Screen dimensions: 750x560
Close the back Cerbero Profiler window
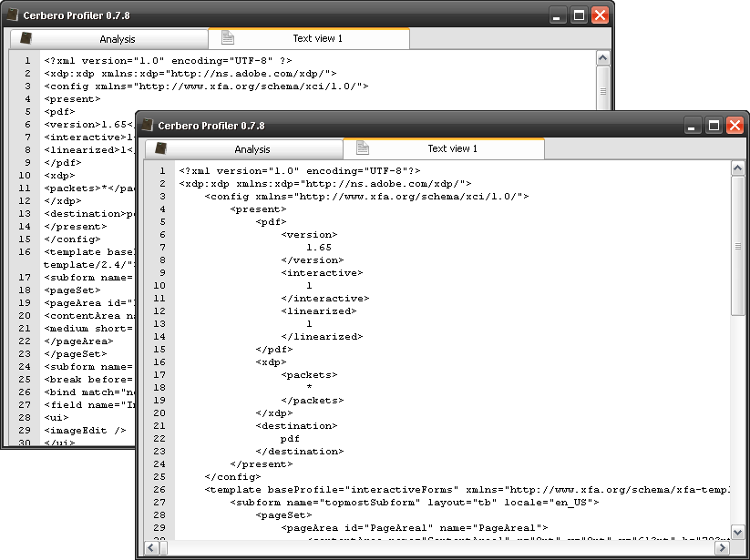[600, 15]
